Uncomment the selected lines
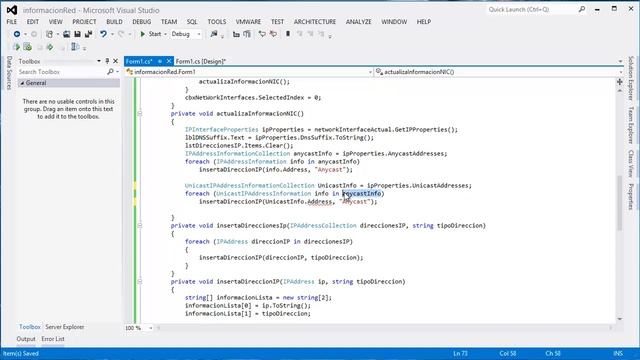The image size is (640, 360). click(273, 34)
